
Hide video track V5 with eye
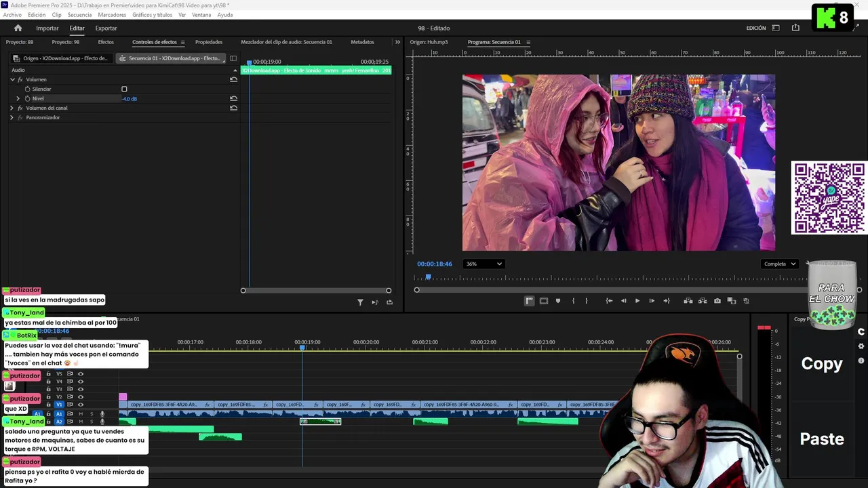pyautogui.click(x=81, y=373)
